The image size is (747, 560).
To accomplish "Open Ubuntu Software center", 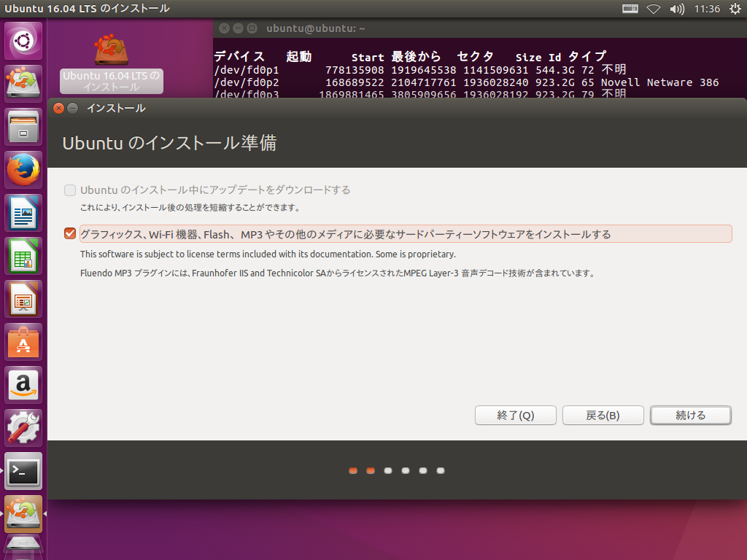I will tap(23, 342).
